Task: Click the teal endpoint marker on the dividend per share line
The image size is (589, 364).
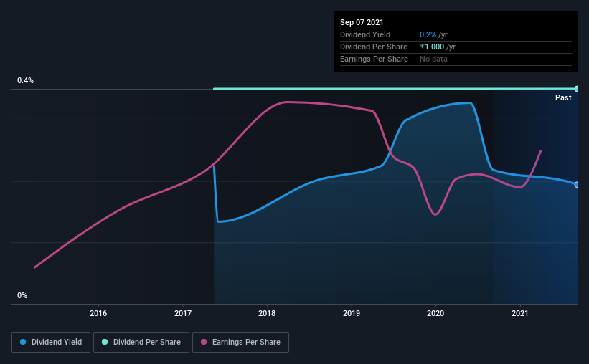Action: tap(576, 89)
